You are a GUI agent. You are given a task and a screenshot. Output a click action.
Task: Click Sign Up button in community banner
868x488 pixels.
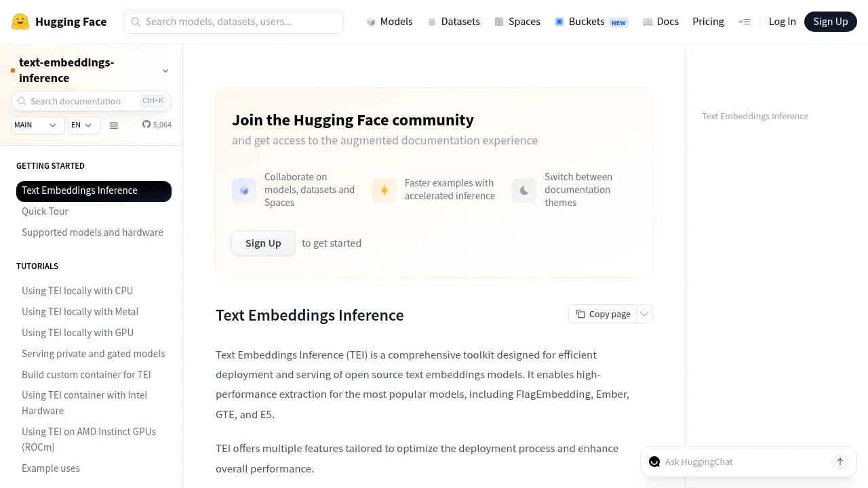pyautogui.click(x=263, y=243)
